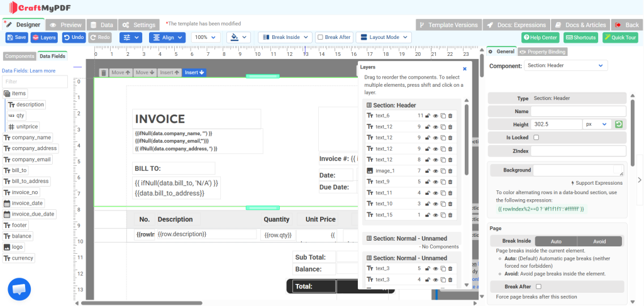Click the Back button
Screen dimensions: 644x306
(627, 25)
